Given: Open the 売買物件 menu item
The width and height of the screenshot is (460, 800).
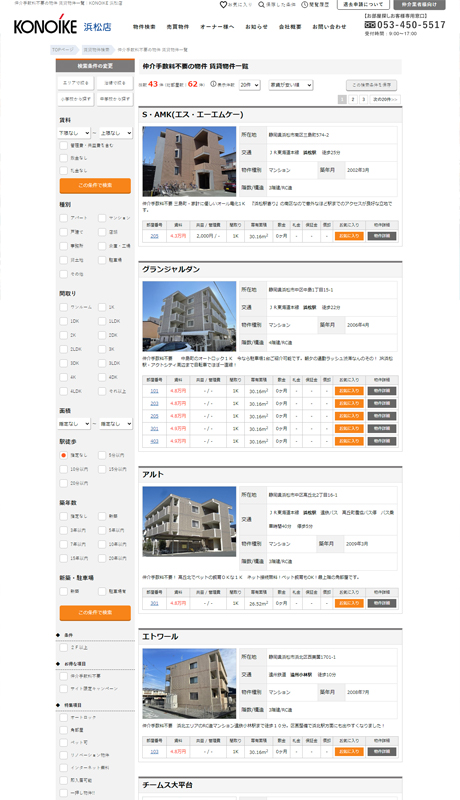Looking at the screenshot, I should 177,27.
